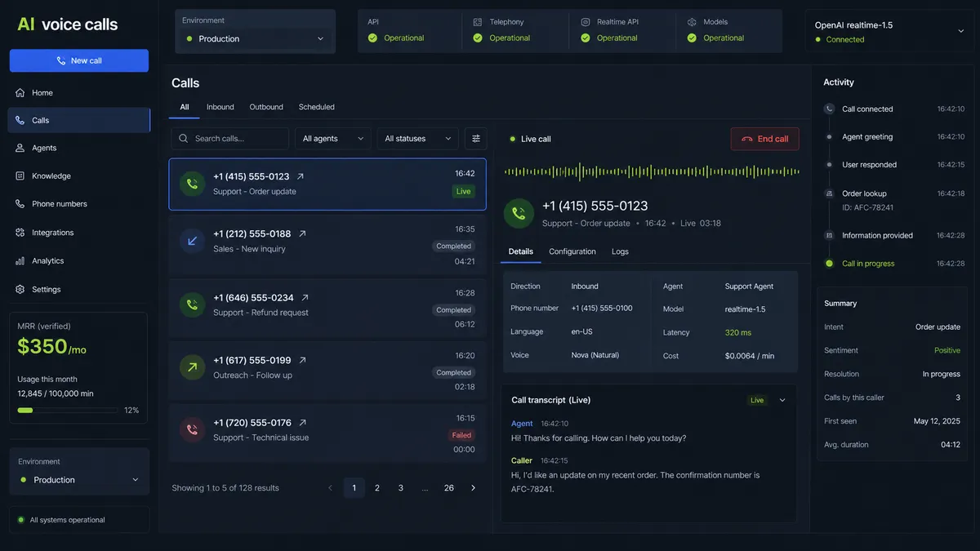Click the Failed status badge
The height and width of the screenshot is (551, 980).
(462, 435)
